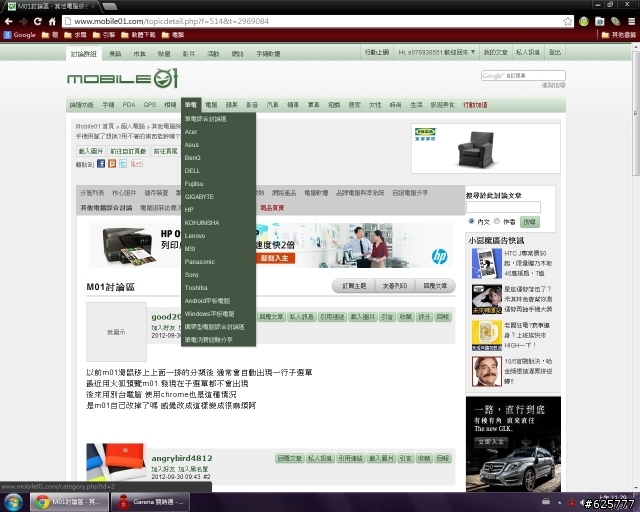640x512 pixels.
Task: Share the thread on Twitter
Action: click(123, 164)
